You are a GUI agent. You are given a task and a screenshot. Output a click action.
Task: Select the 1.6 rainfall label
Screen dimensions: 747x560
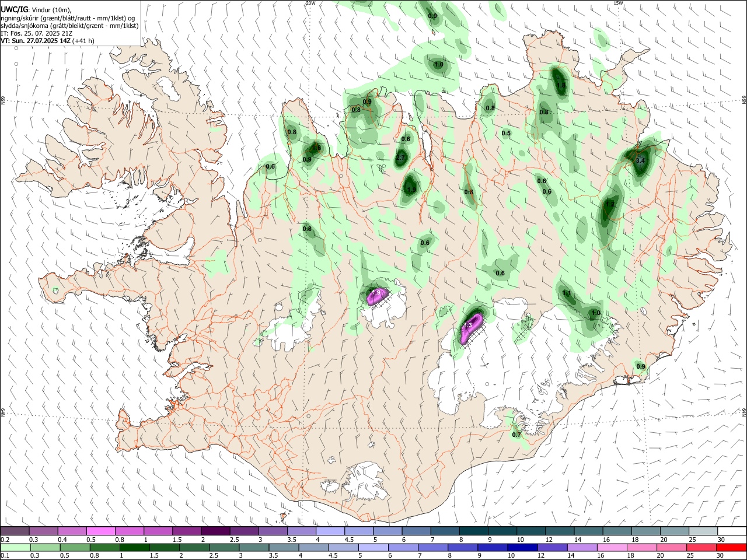click(x=316, y=148)
